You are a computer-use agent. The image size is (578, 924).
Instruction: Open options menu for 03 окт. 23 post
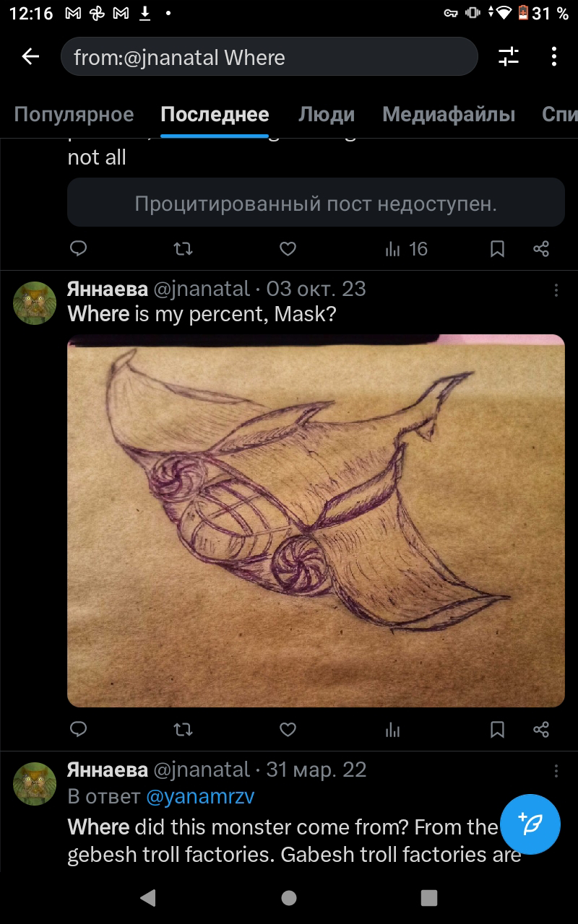[x=556, y=290]
